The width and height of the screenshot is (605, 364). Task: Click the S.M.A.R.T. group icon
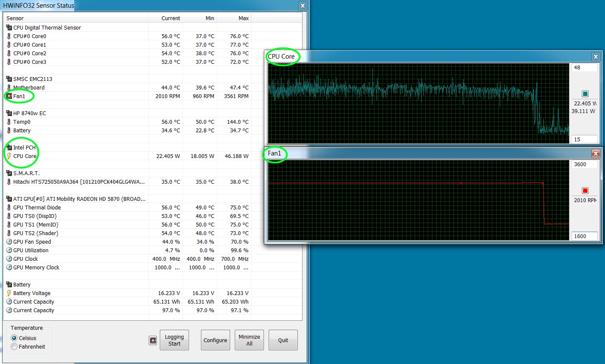[x=9, y=173]
